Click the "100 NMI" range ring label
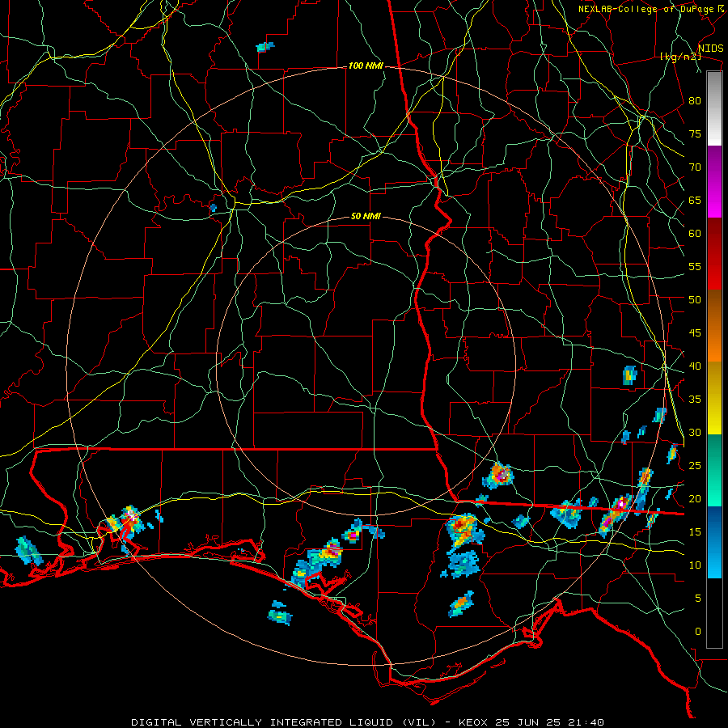This screenshot has height=728, width=728. [366, 66]
